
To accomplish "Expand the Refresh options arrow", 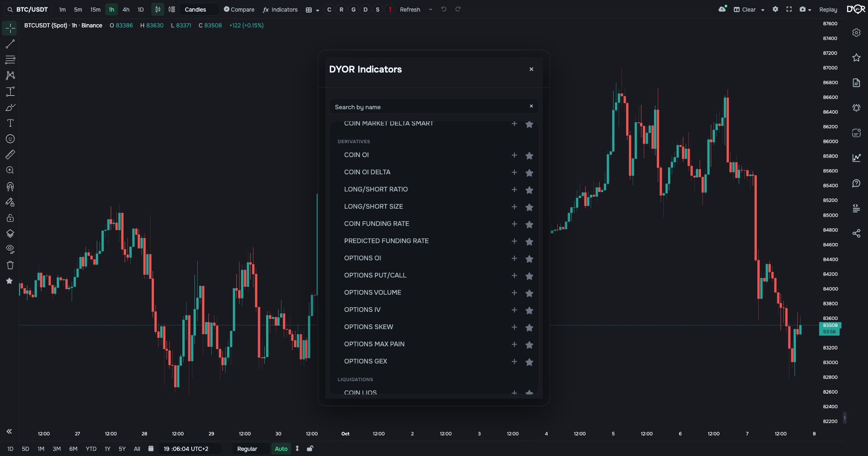I will pos(430,9).
